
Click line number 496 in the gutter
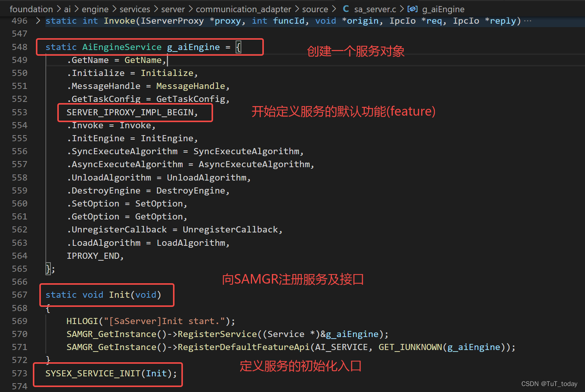[20, 21]
